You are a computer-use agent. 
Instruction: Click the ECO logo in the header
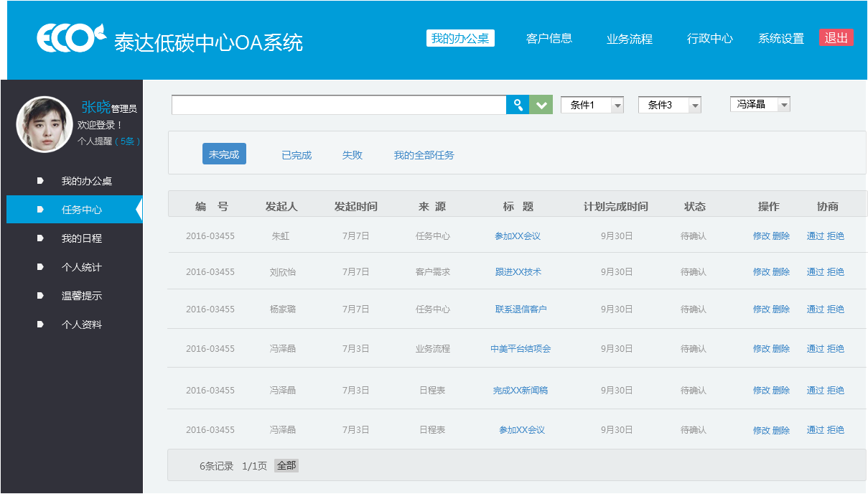[70, 38]
